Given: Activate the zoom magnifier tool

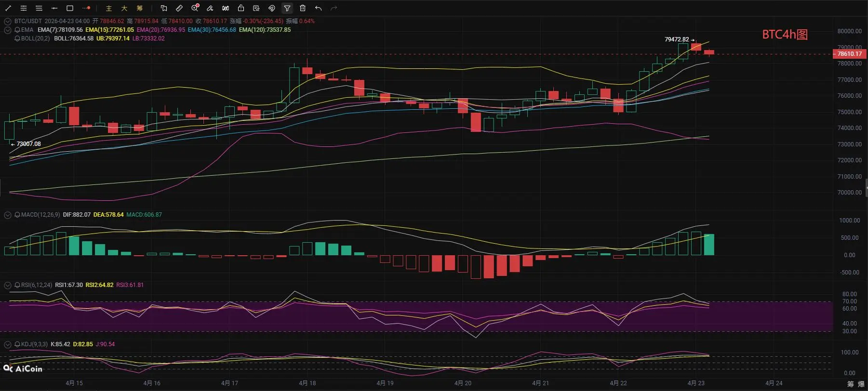Looking at the screenshot, I should [x=195, y=8].
